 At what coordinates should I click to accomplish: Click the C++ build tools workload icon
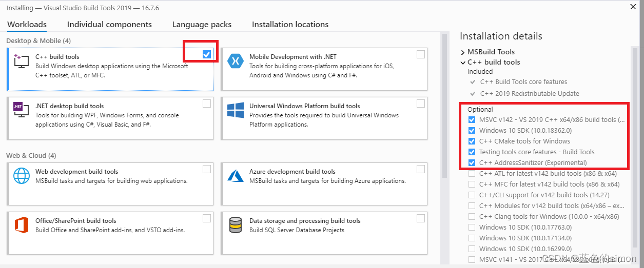tap(22, 60)
